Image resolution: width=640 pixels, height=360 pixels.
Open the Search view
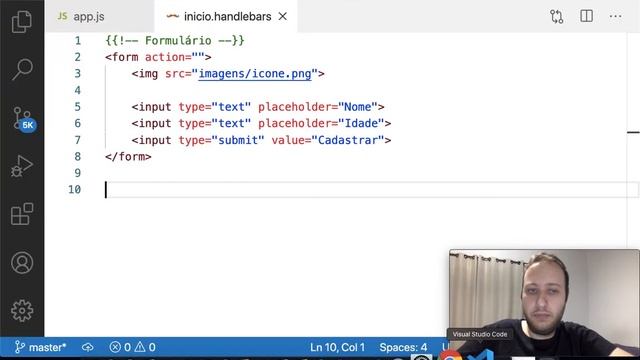(x=22, y=69)
